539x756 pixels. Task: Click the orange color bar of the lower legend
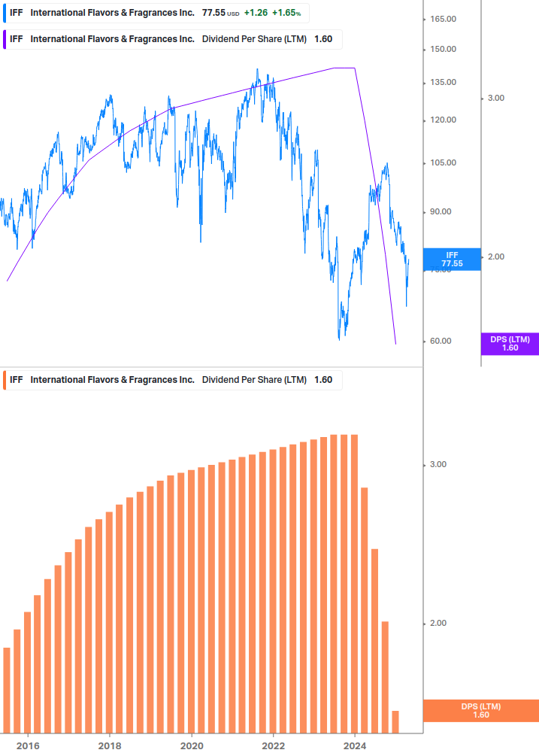tap(5, 380)
